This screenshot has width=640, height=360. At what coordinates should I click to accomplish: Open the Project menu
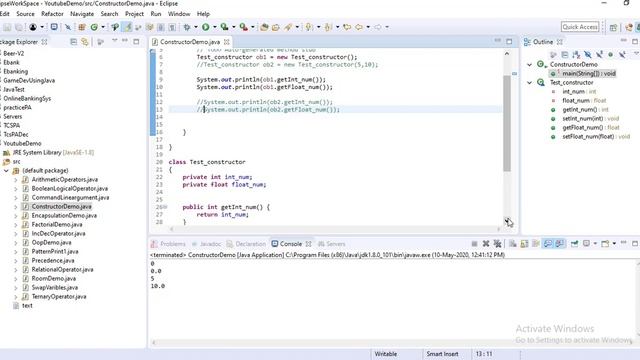tap(134, 14)
